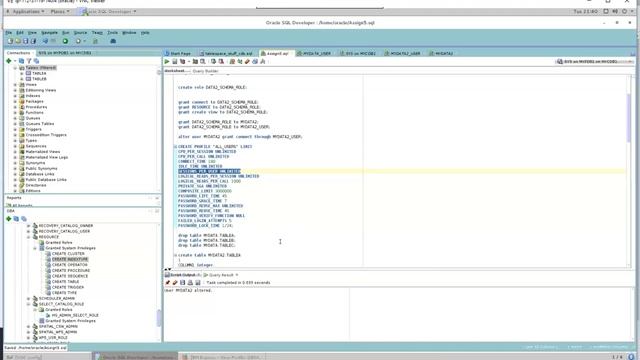Screen dimensions: 640x360
Task: Open the Navigate menu
Action: tap(49, 33)
